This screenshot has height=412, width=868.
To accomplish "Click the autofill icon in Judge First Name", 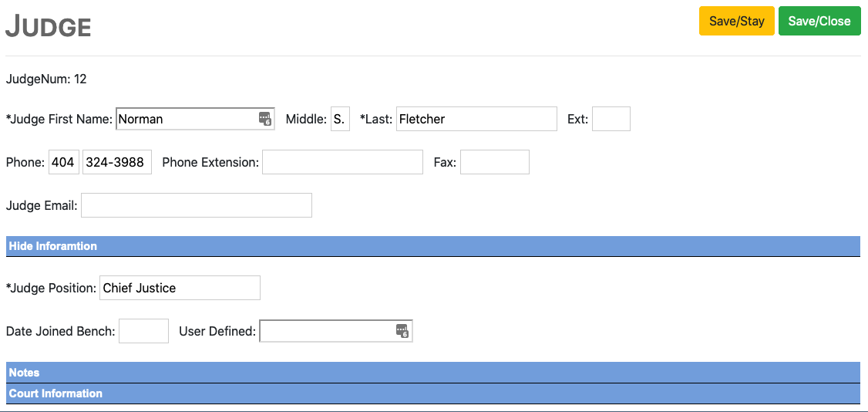I will click(265, 119).
